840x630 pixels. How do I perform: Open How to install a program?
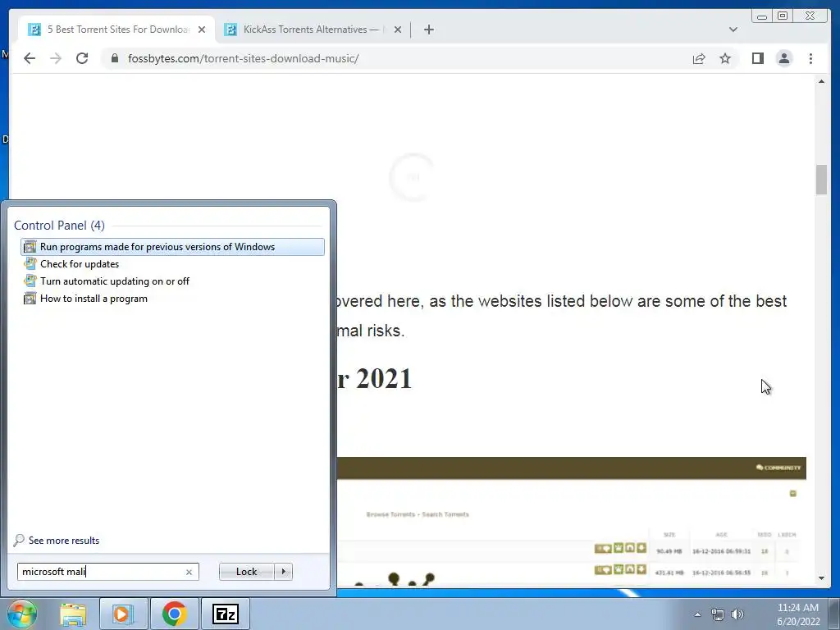172,299
